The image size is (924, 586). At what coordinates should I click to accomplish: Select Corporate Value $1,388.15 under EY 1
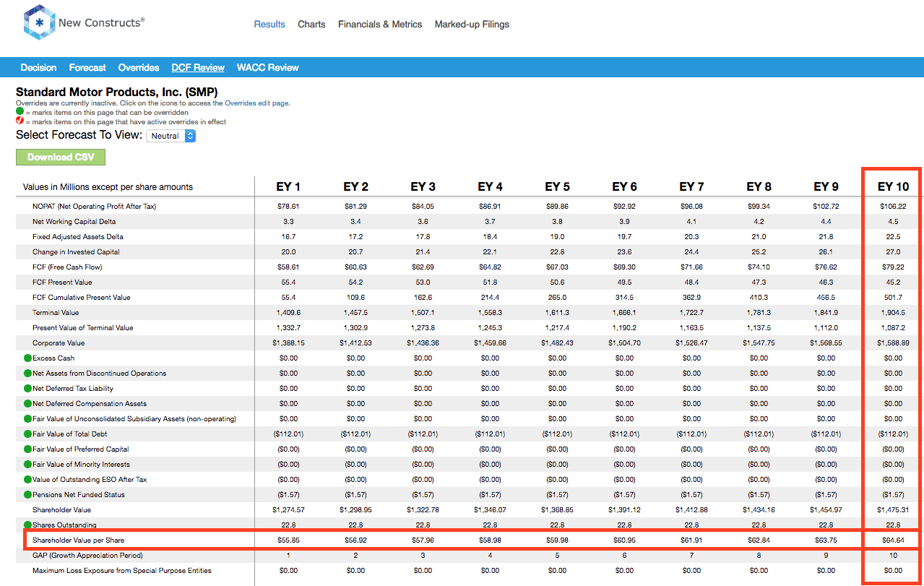(x=288, y=343)
